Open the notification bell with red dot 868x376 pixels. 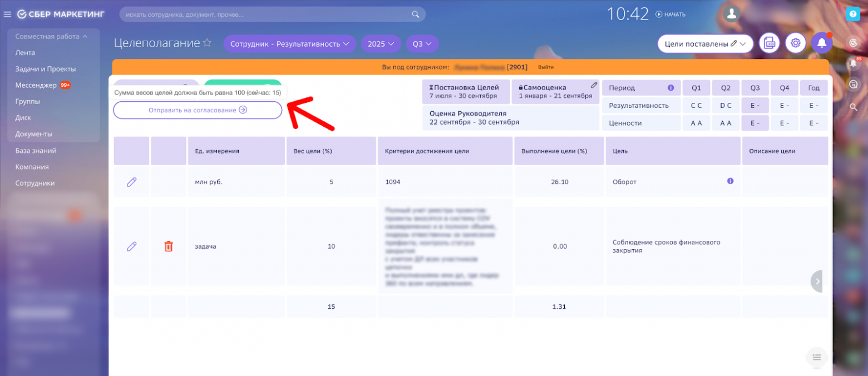point(822,42)
